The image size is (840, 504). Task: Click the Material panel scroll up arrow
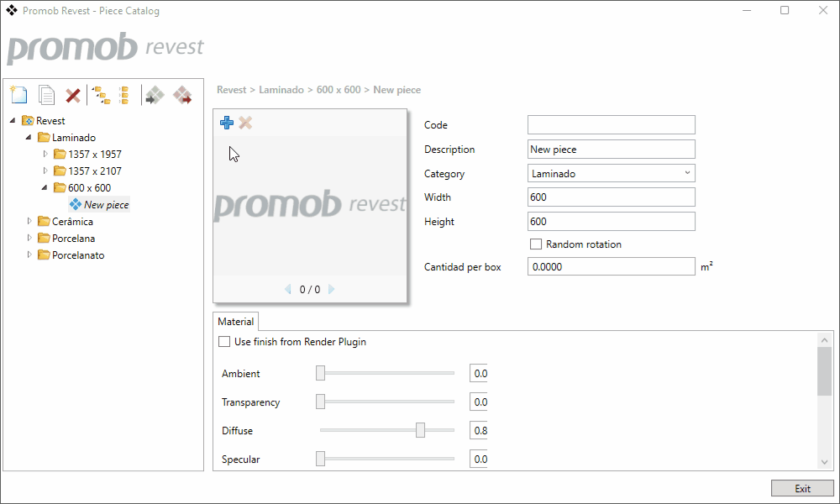tap(825, 340)
